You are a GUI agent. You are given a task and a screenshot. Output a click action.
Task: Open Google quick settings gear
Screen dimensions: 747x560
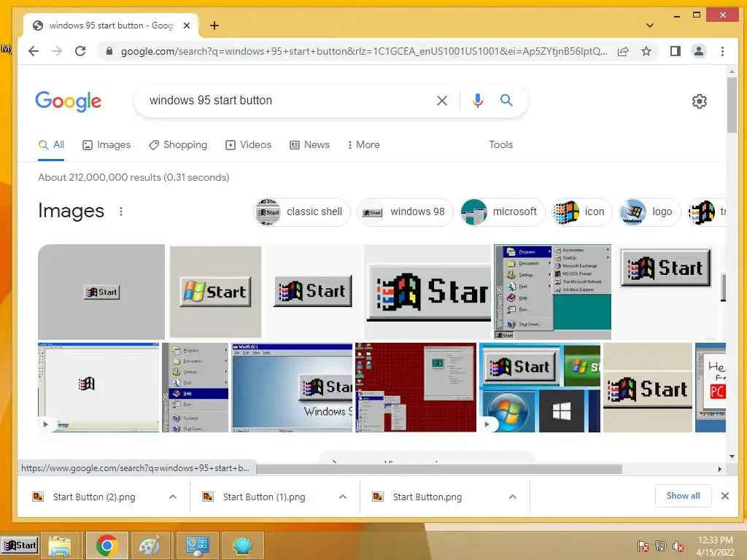tap(699, 101)
